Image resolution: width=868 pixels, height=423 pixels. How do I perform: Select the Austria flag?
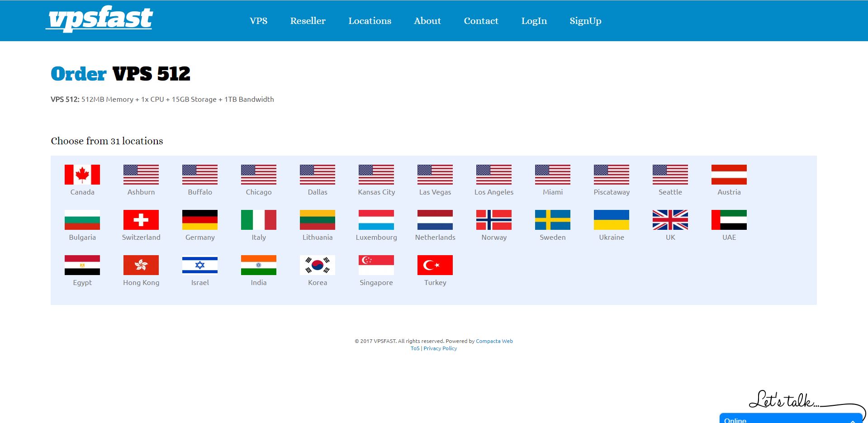pyautogui.click(x=729, y=175)
